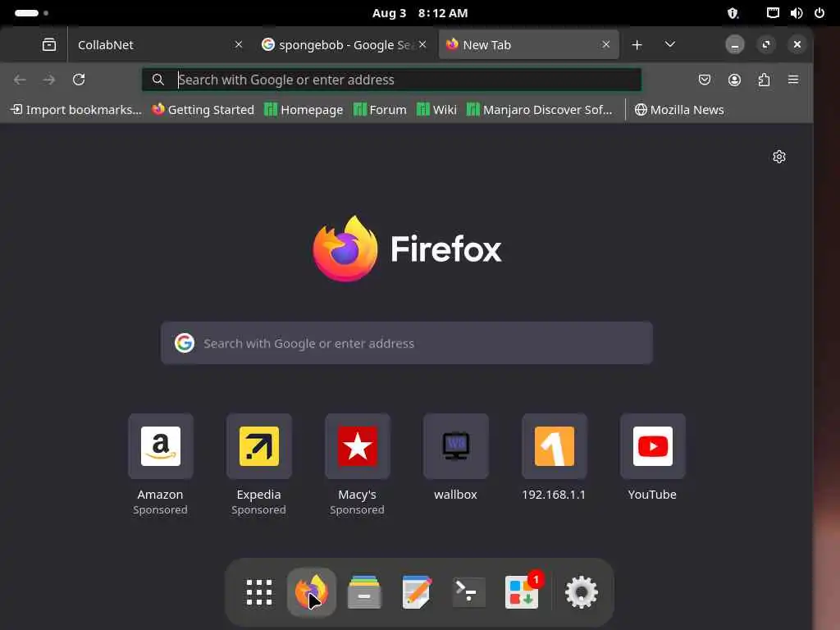This screenshot has height=630, width=840.
Task: Show applications grid in the dock
Action: click(259, 592)
